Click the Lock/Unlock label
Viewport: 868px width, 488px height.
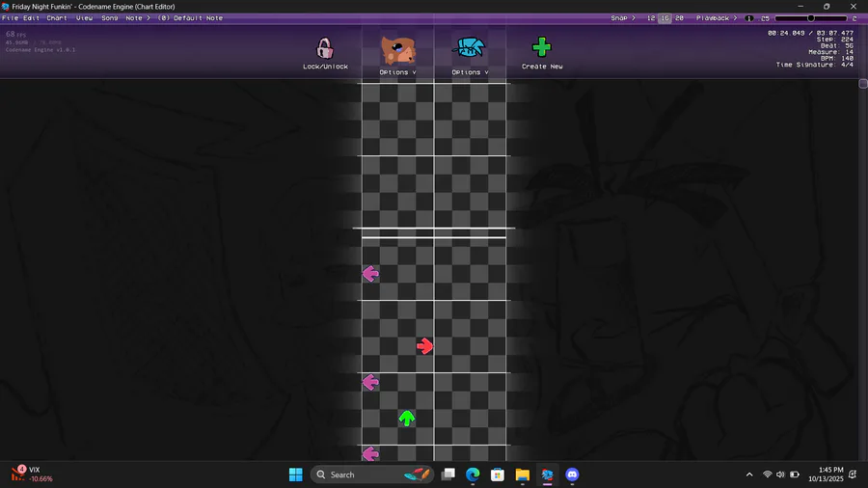[x=326, y=66]
